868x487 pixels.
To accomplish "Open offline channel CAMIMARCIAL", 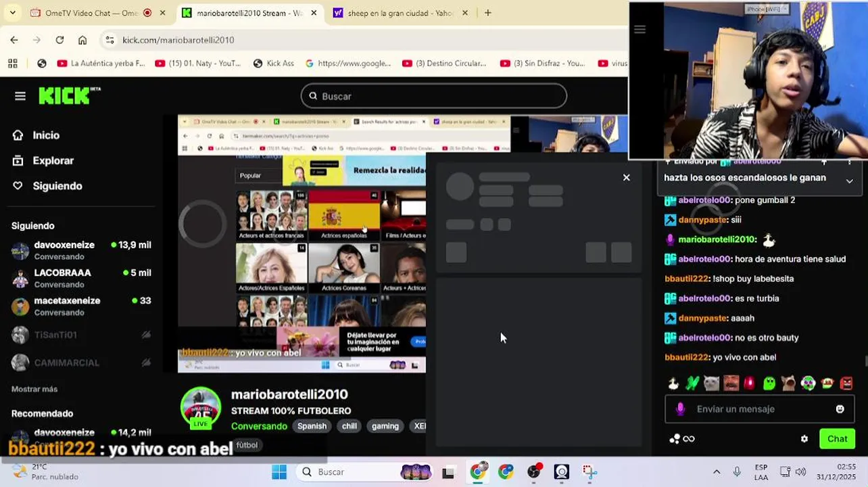I will (x=81, y=363).
